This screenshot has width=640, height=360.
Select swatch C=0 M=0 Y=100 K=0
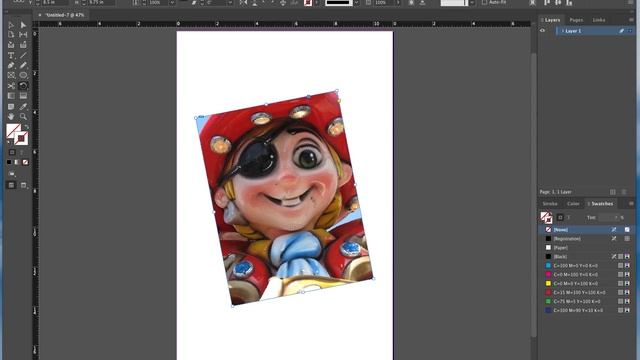tap(587, 284)
